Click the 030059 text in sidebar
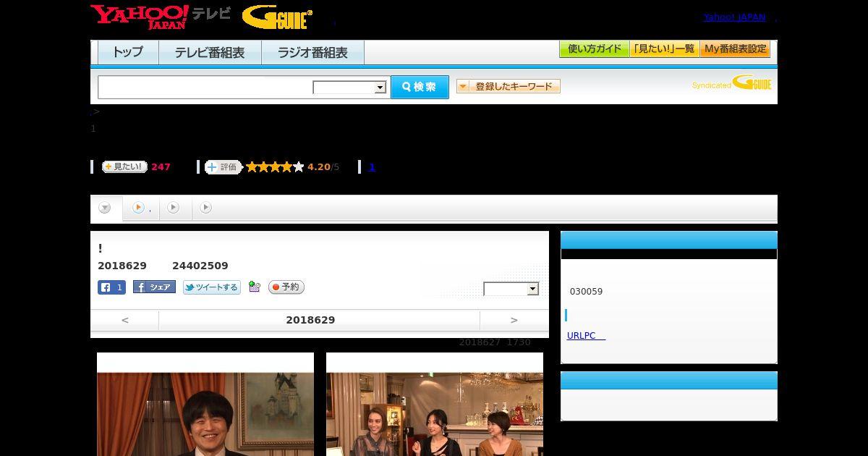Screen dimensions: 868x456 (x=586, y=292)
